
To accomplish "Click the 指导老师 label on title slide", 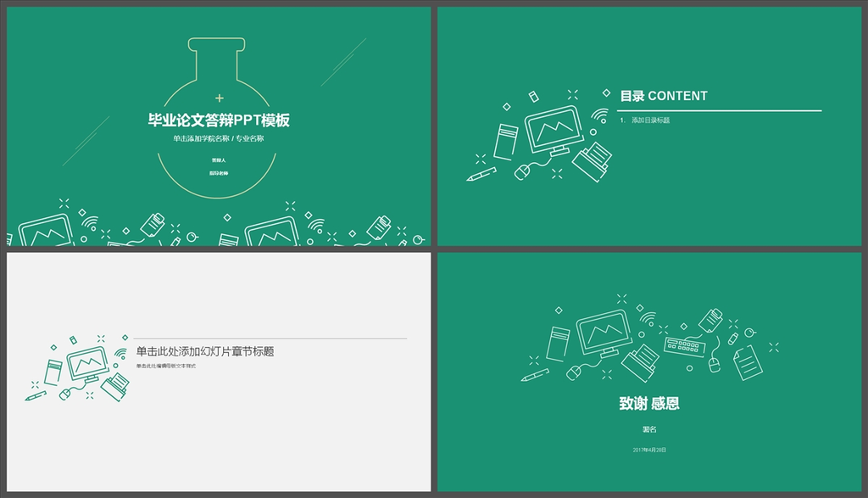I will click(219, 173).
